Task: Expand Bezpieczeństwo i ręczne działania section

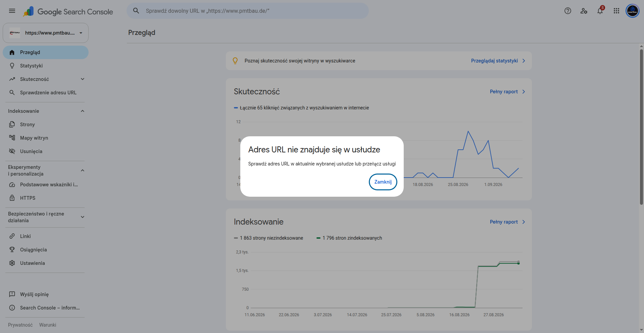Action: 83,217
